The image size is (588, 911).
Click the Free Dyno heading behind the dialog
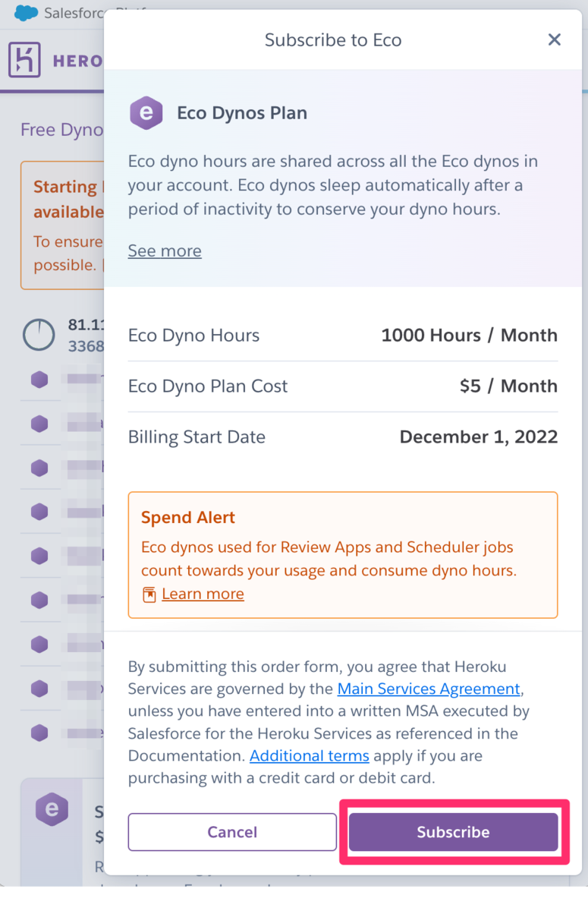tap(61, 130)
